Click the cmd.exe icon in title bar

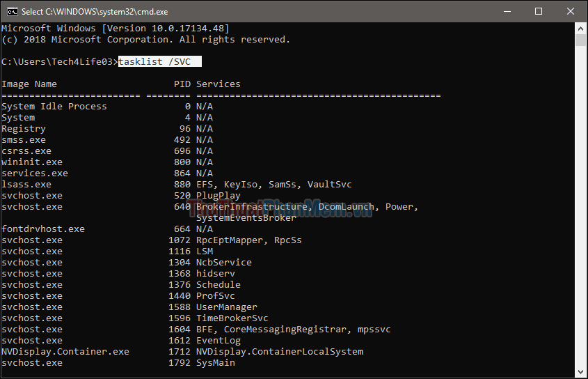pyautogui.click(x=11, y=11)
